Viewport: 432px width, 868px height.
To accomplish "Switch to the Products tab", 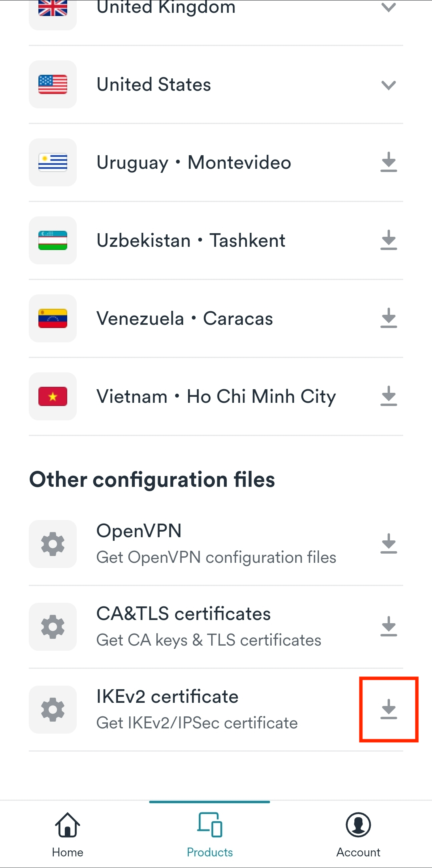I will pos(210,834).
